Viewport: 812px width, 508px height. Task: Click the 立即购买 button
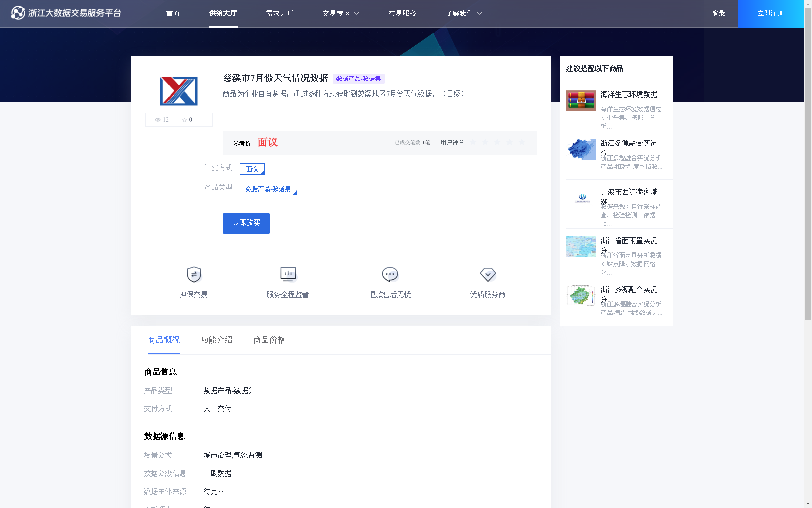click(x=246, y=224)
